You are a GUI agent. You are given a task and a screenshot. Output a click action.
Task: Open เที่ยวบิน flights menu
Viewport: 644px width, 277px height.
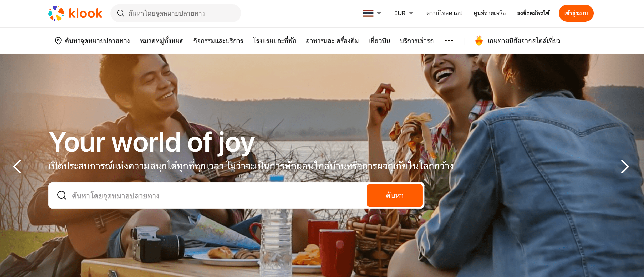379,40
